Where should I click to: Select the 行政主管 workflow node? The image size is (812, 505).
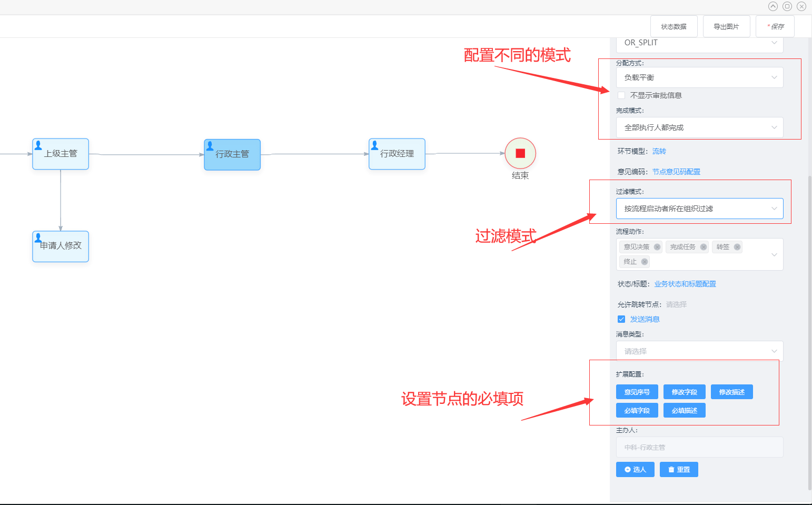(232, 154)
